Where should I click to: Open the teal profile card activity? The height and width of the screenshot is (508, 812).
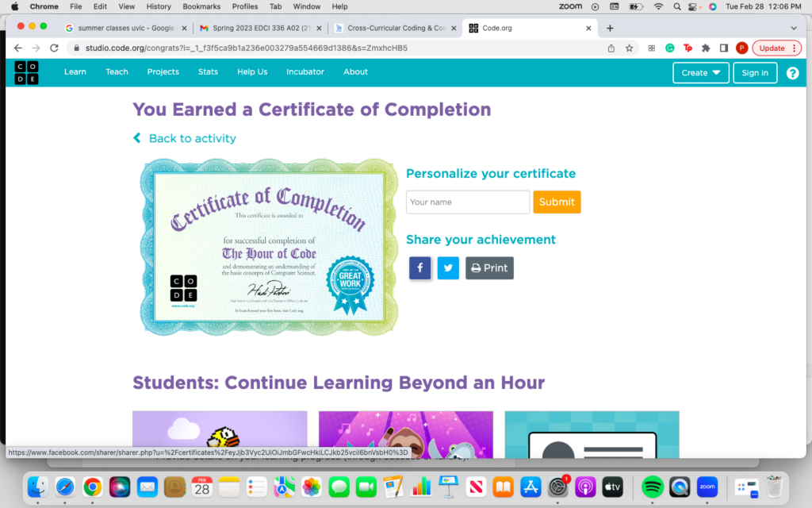pyautogui.click(x=592, y=434)
